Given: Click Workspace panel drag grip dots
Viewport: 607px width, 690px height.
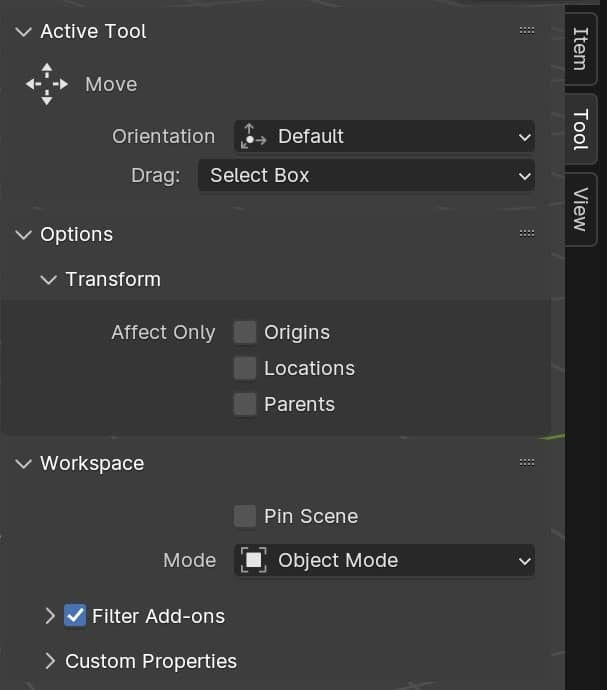Looking at the screenshot, I should 527,463.
